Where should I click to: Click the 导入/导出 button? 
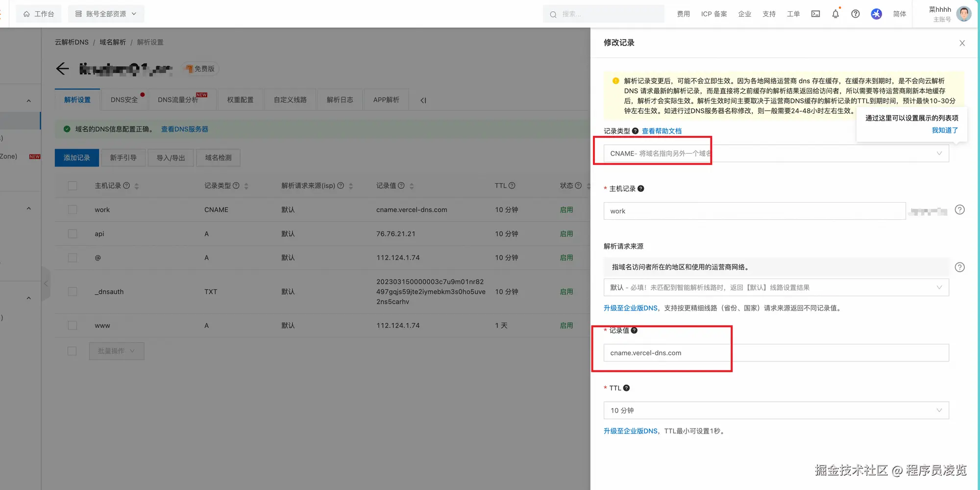point(171,158)
